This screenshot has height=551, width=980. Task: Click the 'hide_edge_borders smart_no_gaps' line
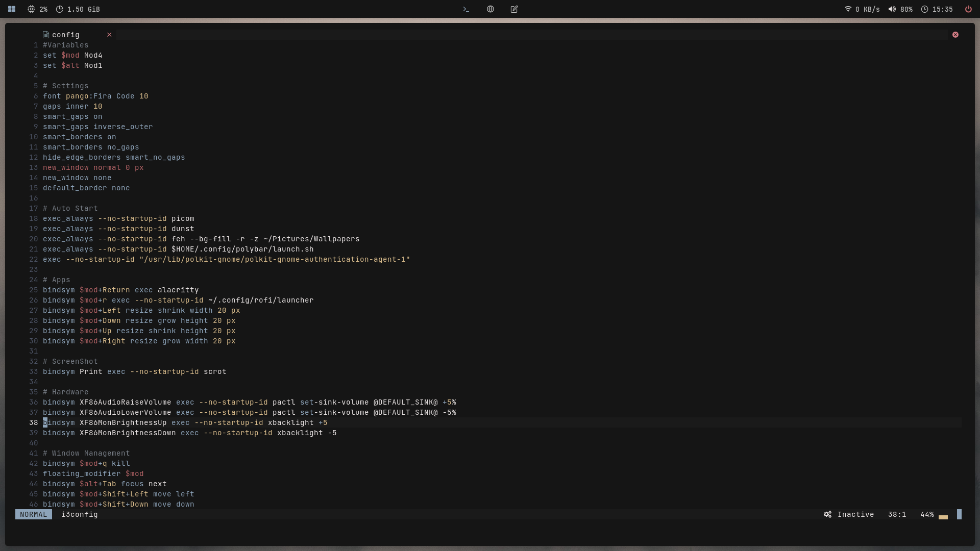[x=114, y=157]
